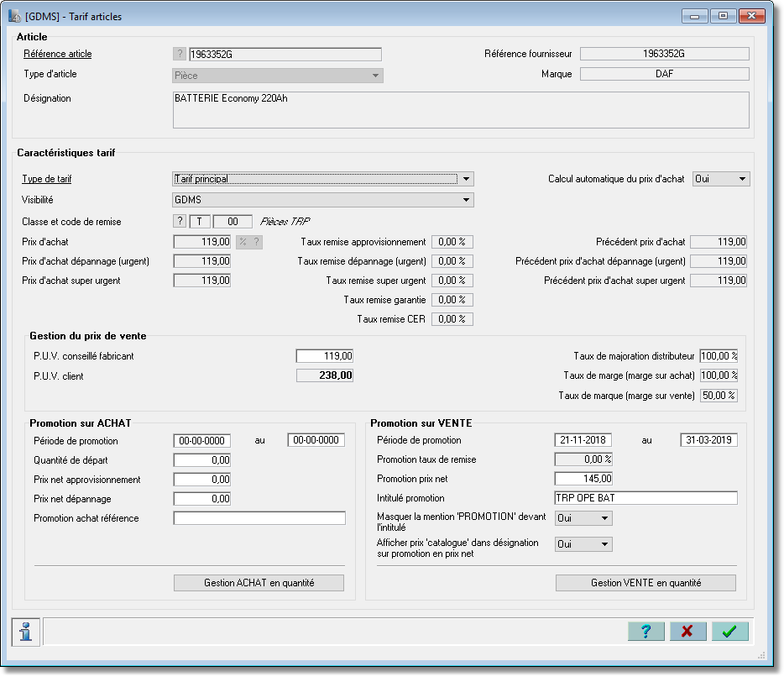Click Taux de majoration distributeur field

coord(719,356)
